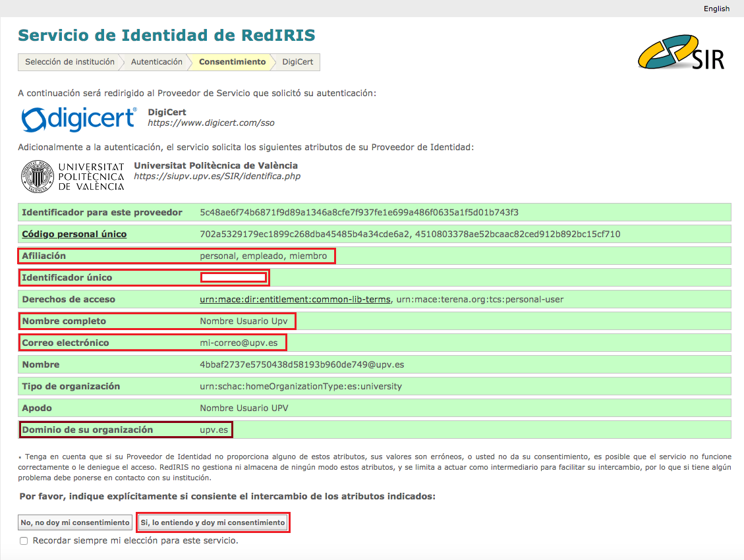744x560 pixels.
Task: Click the Dominio de su organización row
Action: click(125, 430)
